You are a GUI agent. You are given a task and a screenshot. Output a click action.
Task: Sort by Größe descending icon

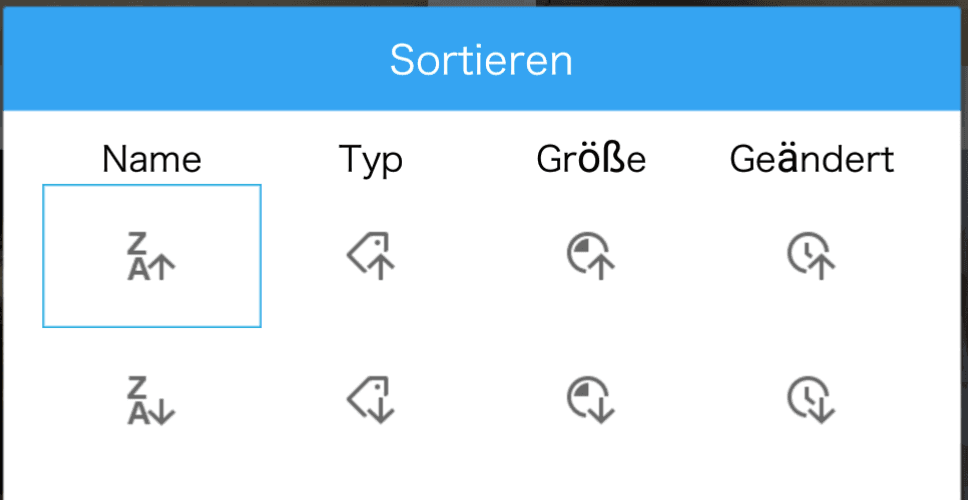(x=591, y=400)
